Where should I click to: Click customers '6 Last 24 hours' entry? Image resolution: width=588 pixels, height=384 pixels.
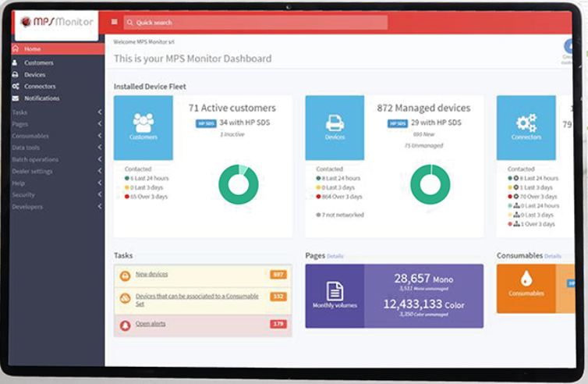tap(147, 178)
